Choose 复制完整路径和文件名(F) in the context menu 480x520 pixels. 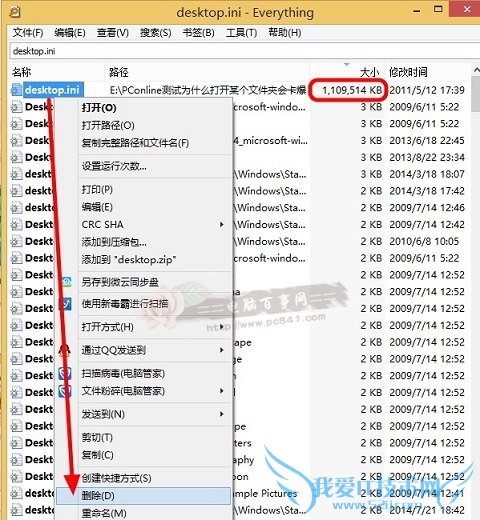pyautogui.click(x=135, y=143)
